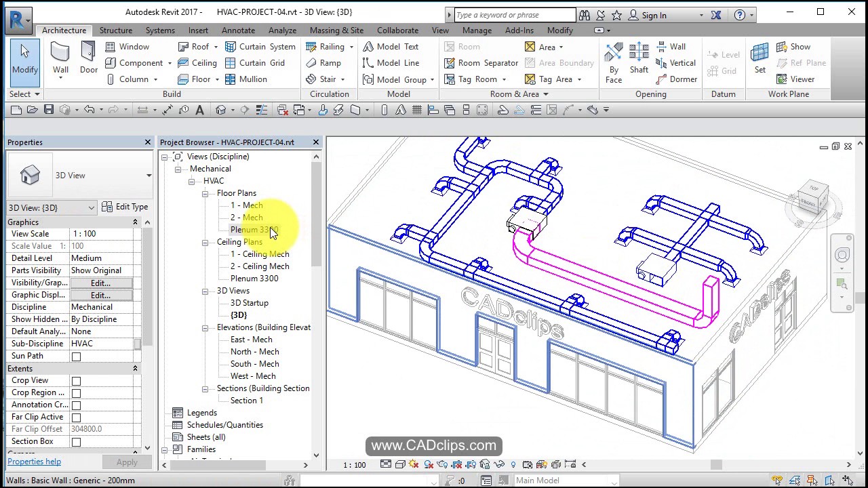The image size is (868, 488).
Task: Select the Column tool
Action: (127, 79)
